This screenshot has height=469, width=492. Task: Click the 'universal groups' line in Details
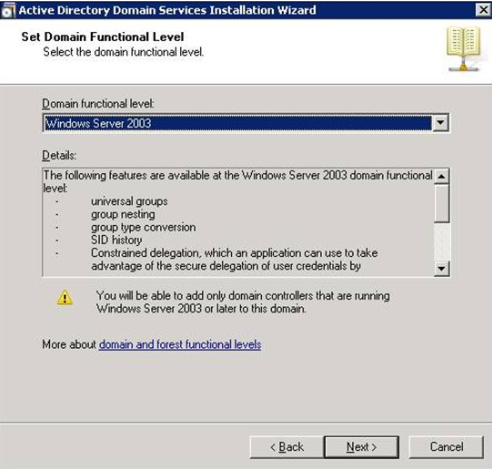point(129,201)
